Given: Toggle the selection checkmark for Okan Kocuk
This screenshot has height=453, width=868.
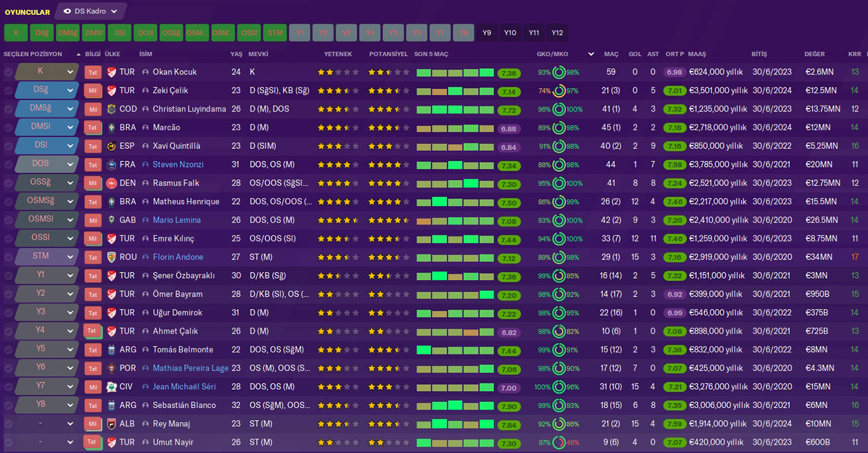Looking at the screenshot, I should pyautogui.click(x=8, y=73).
